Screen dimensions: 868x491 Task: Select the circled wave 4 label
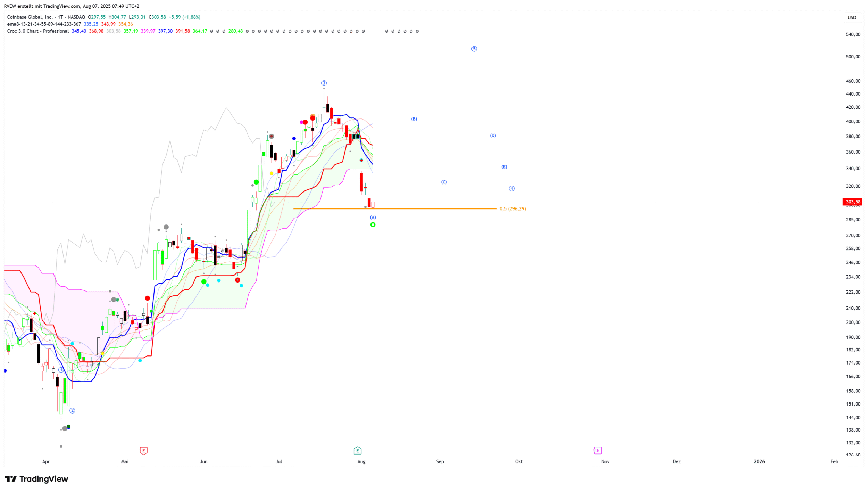(x=511, y=189)
